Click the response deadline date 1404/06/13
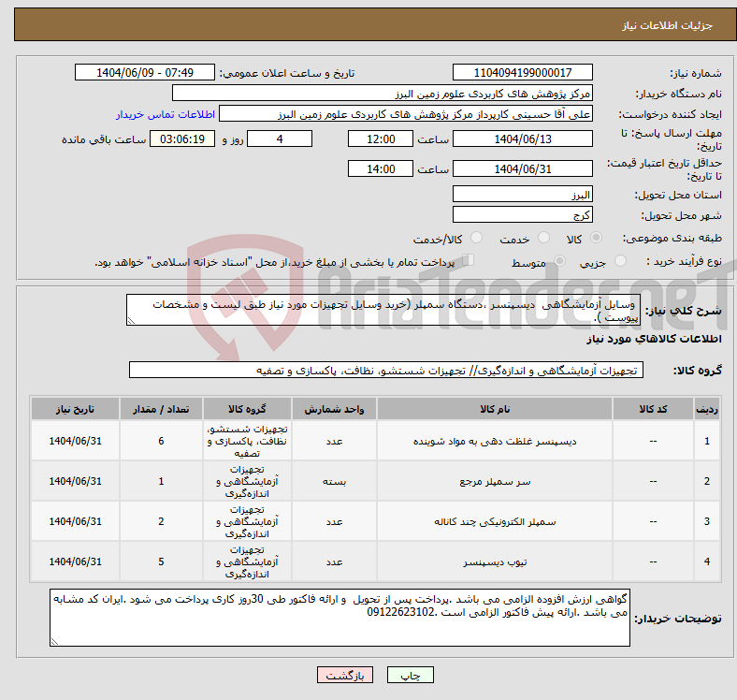 [522, 139]
